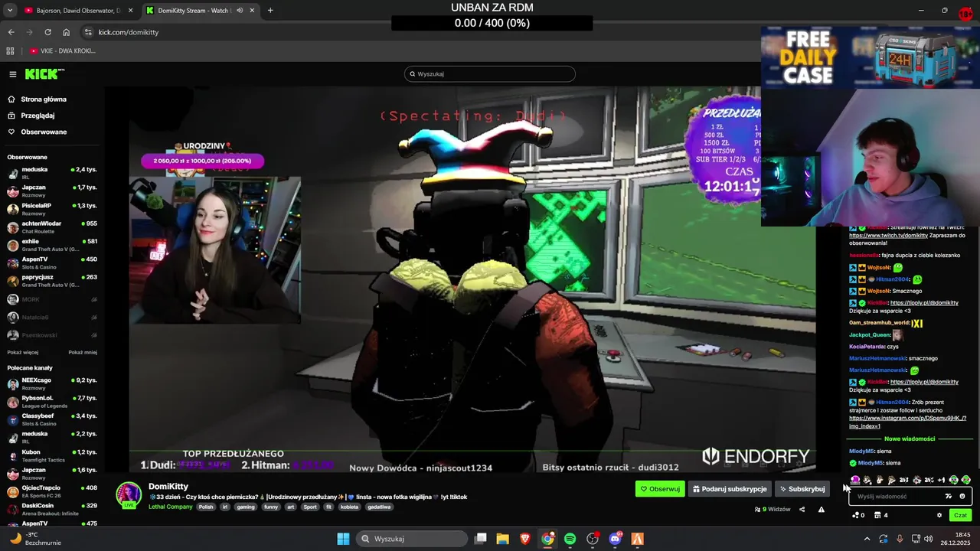980x551 pixels.
Task: Open a new browser tab
Action: coord(270,11)
